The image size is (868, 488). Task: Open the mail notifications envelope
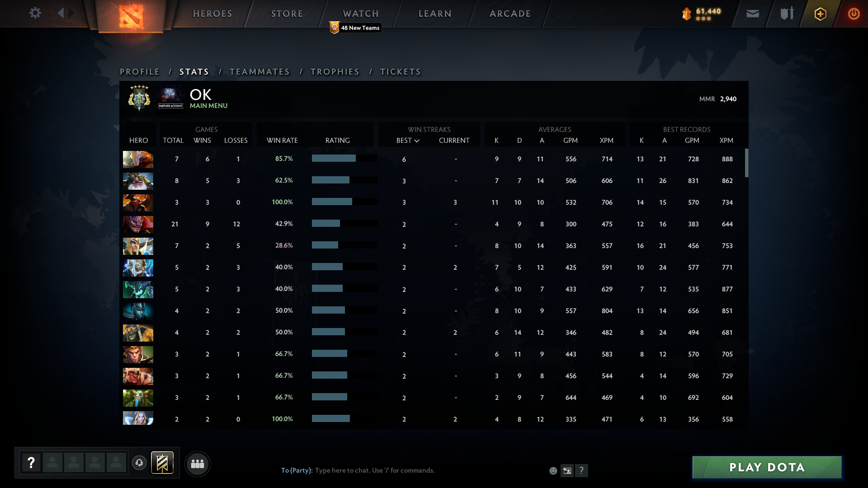(752, 14)
